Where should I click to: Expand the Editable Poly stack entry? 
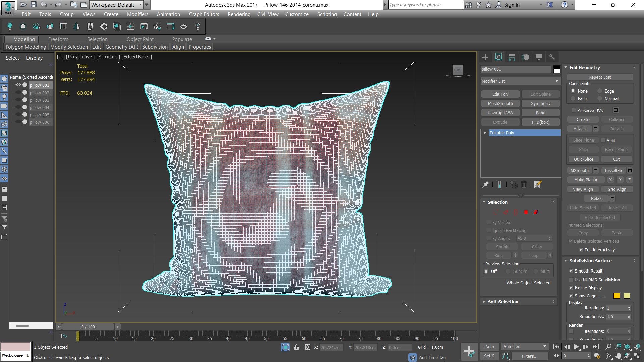click(485, 133)
